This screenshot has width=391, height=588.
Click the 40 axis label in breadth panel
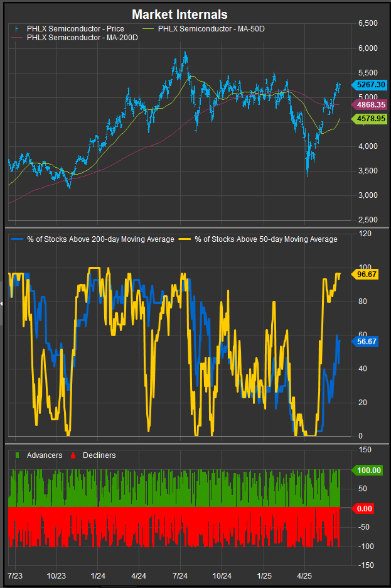pos(363,369)
